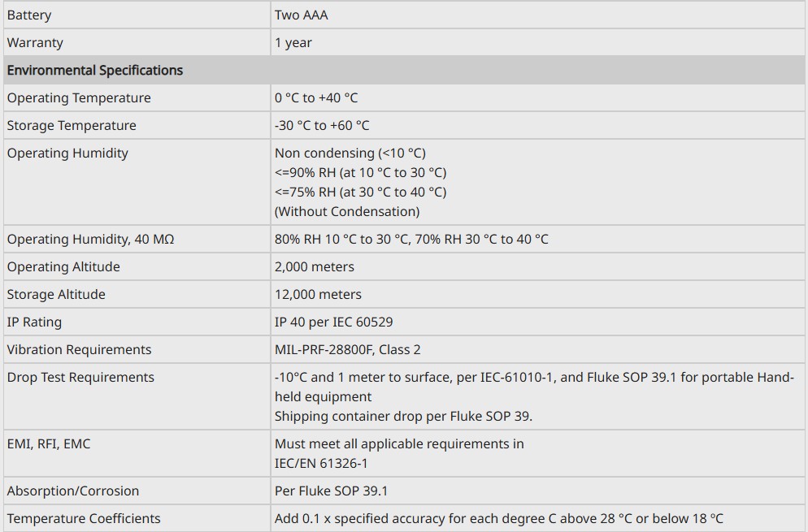Click the Battery row label

pyautogui.click(x=29, y=15)
